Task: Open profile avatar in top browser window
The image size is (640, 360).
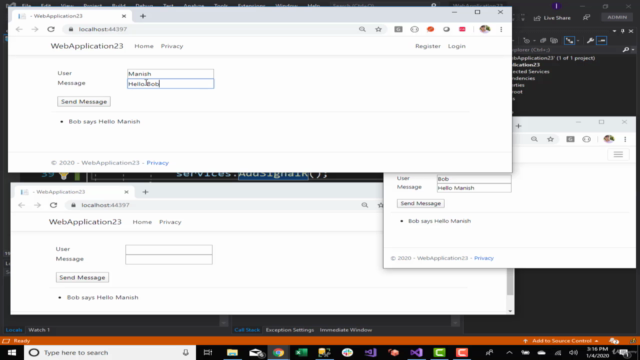Action: [x=485, y=29]
